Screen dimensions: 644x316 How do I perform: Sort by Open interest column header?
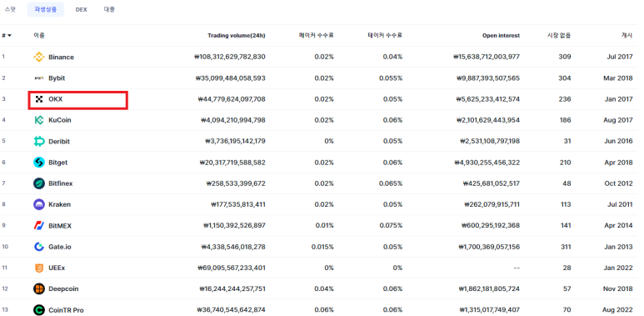pos(501,36)
